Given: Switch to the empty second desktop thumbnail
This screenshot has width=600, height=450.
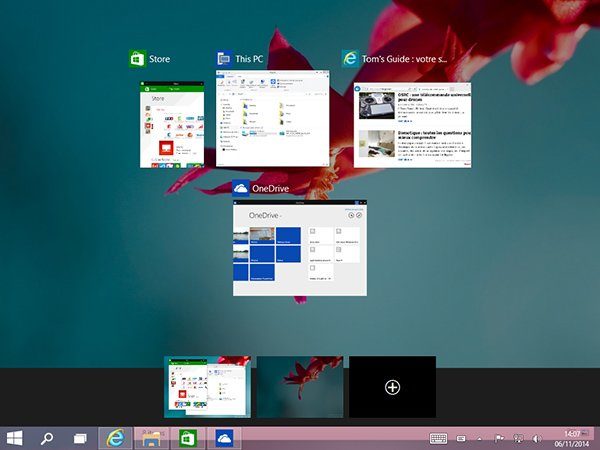Looking at the screenshot, I should pyautogui.click(x=300, y=386).
